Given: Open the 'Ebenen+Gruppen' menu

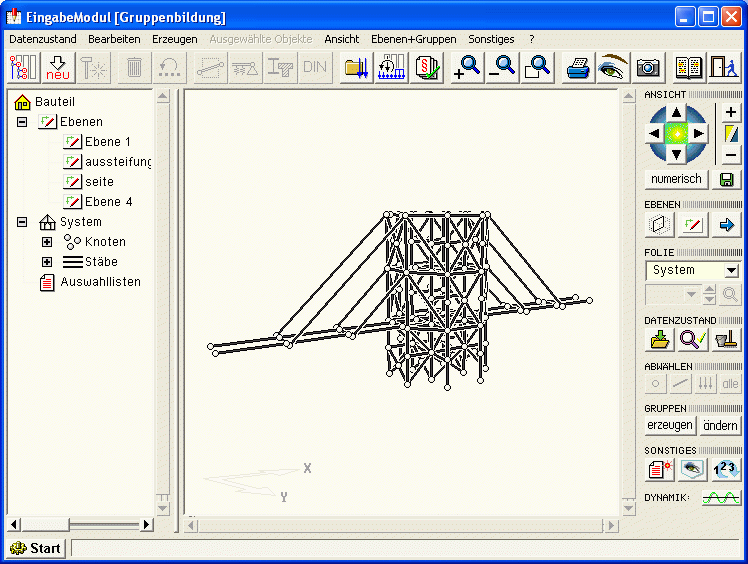Looking at the screenshot, I should click(x=413, y=39).
